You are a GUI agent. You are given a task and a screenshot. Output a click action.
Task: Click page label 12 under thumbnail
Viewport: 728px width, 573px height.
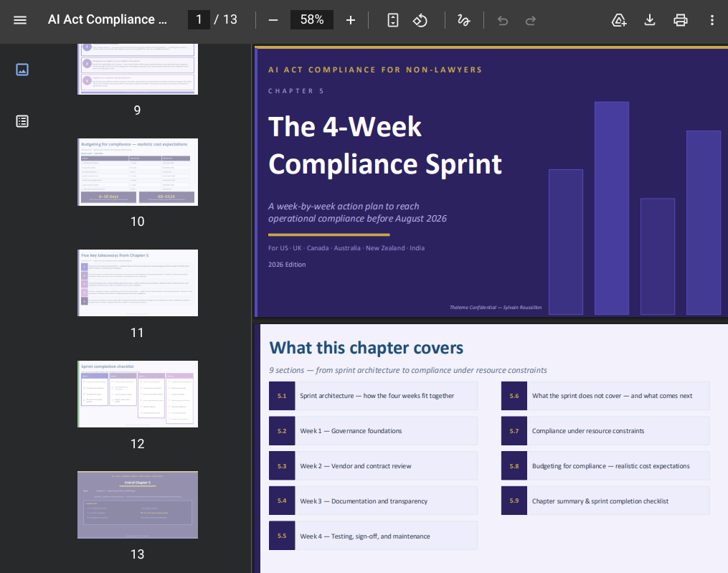(137, 444)
